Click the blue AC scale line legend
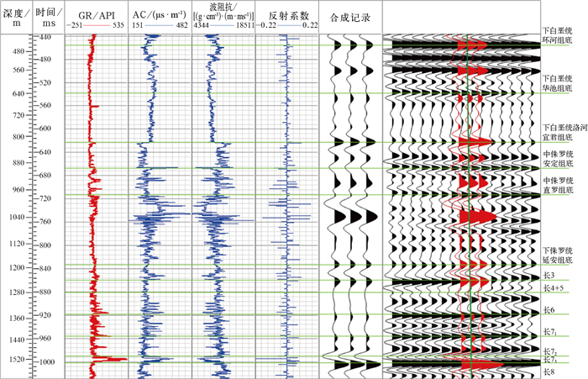The height and width of the screenshot is (379, 588). 159,26
